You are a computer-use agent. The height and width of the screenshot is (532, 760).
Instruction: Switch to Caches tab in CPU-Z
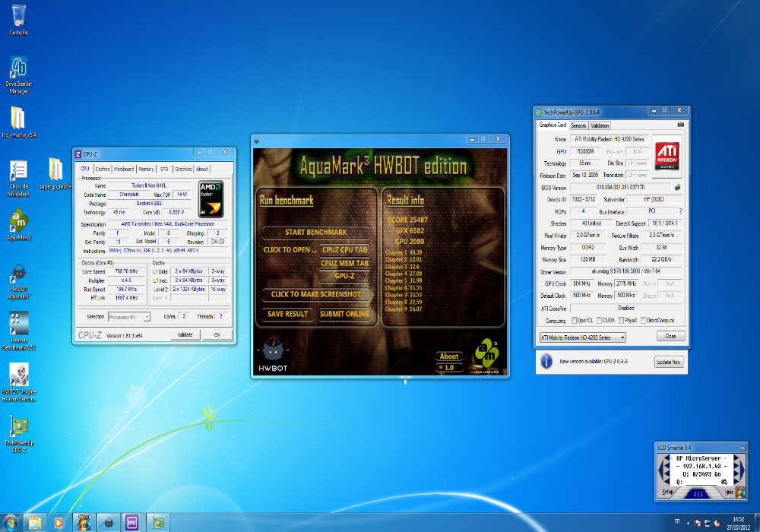tap(103, 169)
